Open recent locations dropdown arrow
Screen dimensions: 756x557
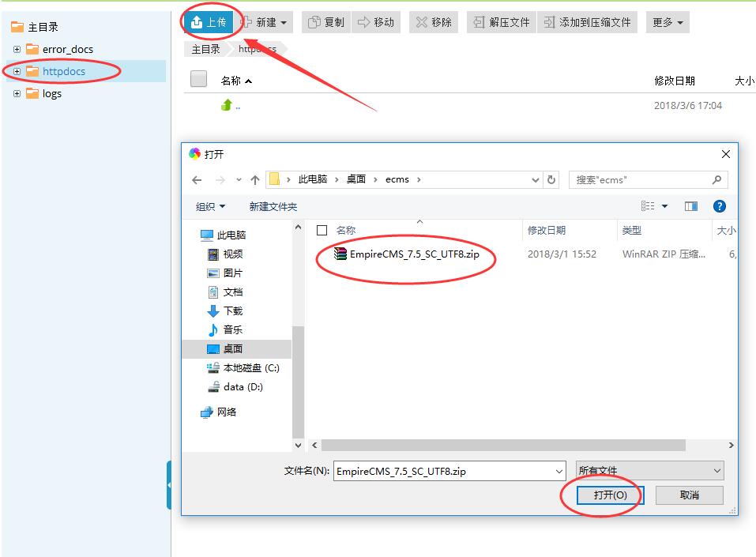pos(239,180)
